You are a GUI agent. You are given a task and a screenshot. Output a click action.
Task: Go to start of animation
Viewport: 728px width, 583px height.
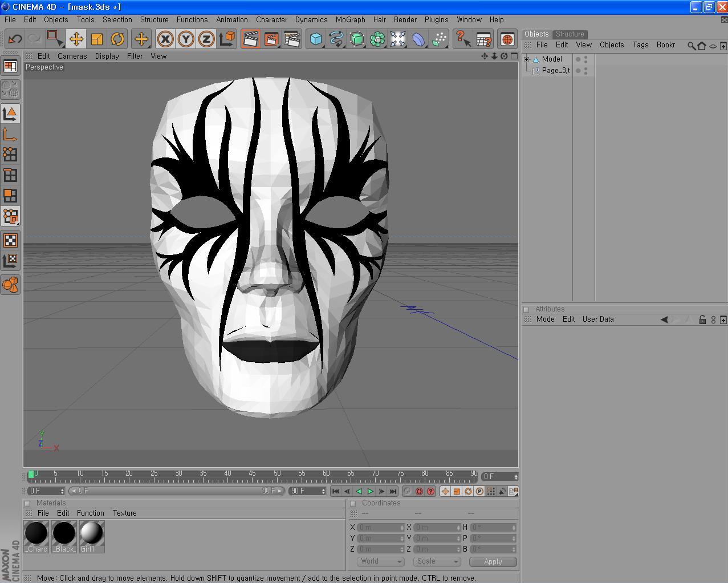click(x=335, y=491)
